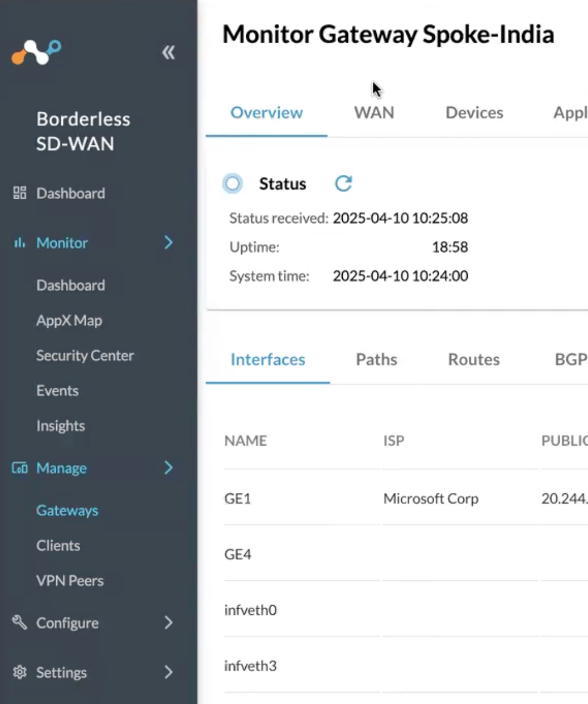This screenshot has height=704, width=588.
Task: Click the Microsoft Corp ISP cell
Action: pos(431,498)
